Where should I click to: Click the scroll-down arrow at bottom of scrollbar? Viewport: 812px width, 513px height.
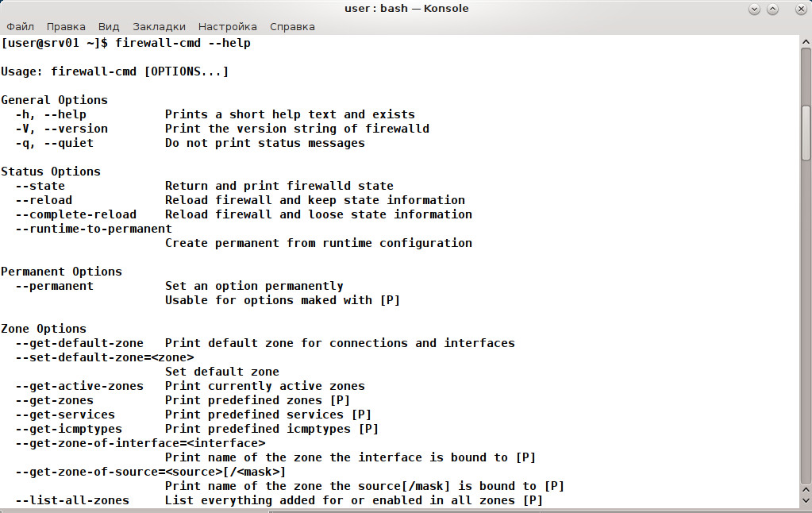806,500
